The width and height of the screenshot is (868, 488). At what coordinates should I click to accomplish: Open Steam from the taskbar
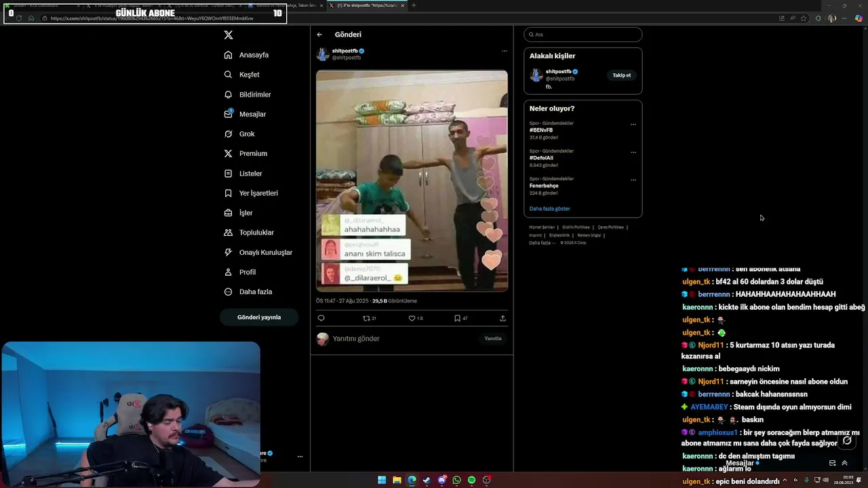[427, 480]
